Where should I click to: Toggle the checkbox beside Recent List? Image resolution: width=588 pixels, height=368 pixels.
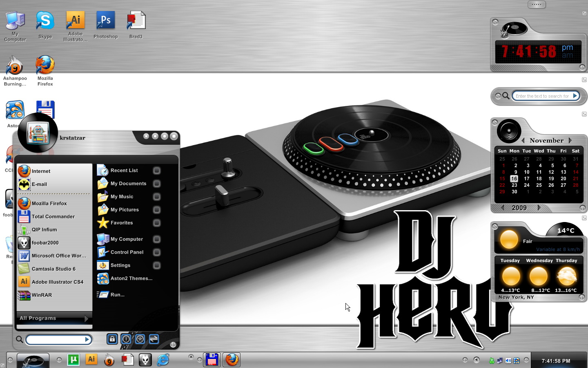[157, 171]
